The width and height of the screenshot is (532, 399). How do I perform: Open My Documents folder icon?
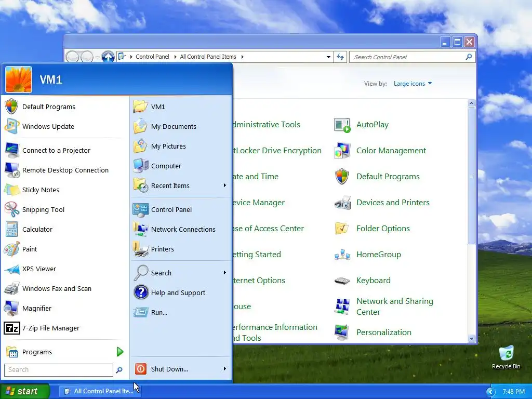(140, 126)
